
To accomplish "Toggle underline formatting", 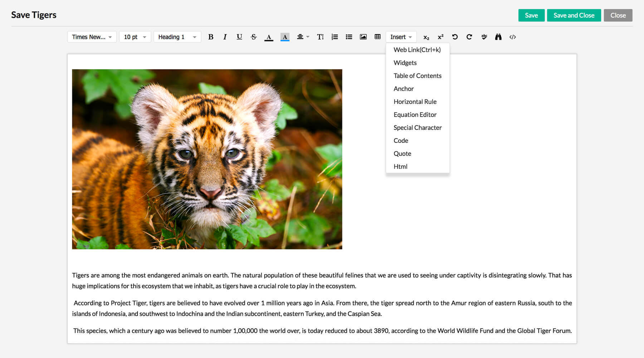I will pos(239,37).
